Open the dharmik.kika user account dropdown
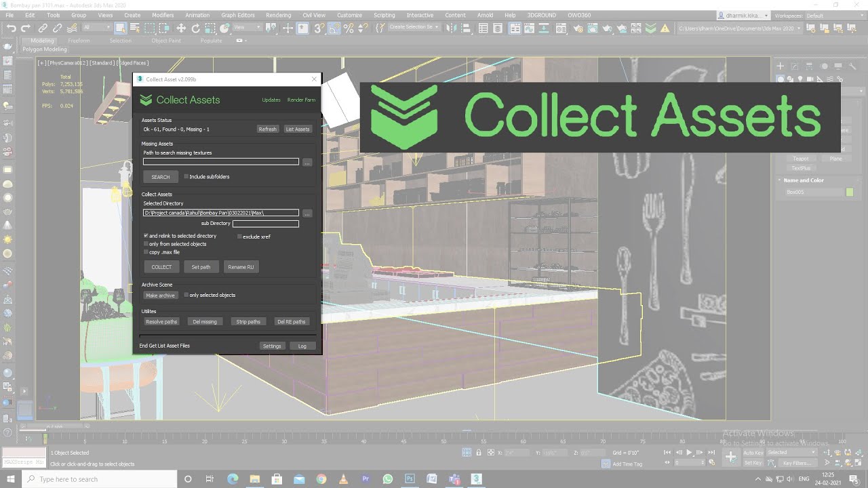The height and width of the screenshot is (488, 868). [x=743, y=15]
